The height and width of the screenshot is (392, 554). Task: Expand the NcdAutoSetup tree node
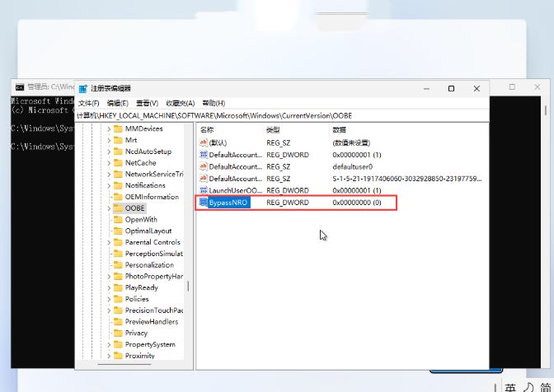pos(109,152)
